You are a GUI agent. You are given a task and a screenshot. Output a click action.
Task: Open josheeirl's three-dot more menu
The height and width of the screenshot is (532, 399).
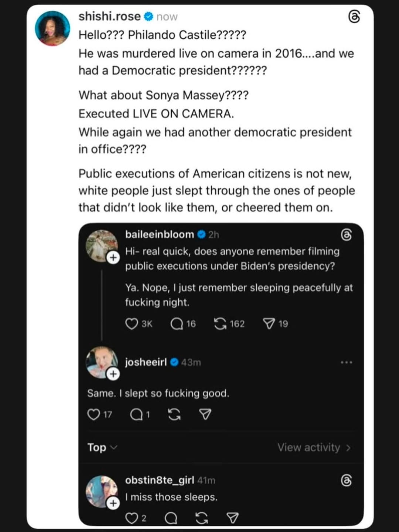click(x=346, y=362)
